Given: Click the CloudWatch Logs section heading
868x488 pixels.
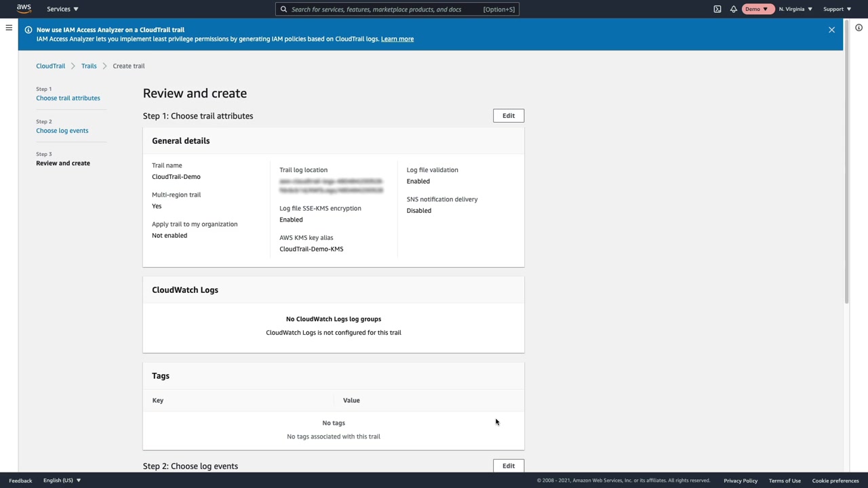Looking at the screenshot, I should (185, 290).
